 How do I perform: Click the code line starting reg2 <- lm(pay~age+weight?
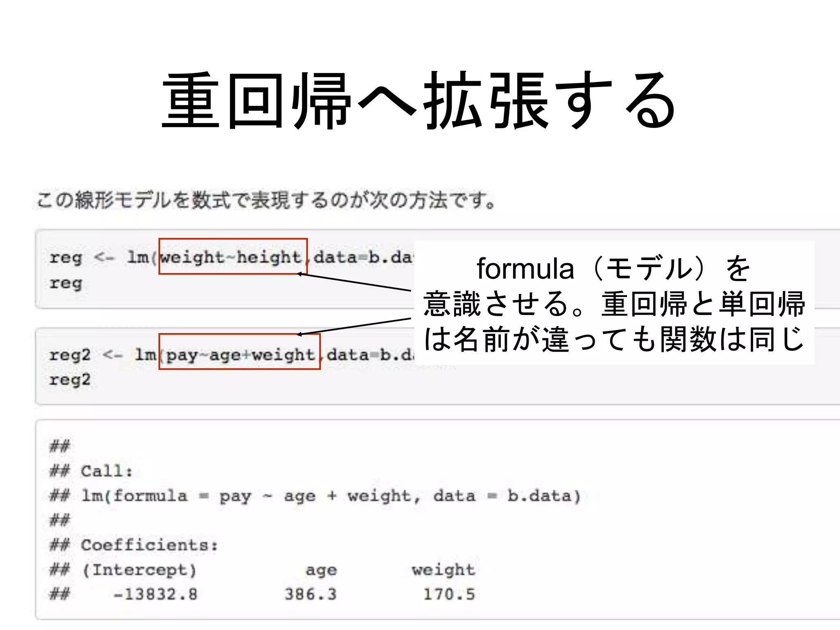pyautogui.click(x=233, y=355)
